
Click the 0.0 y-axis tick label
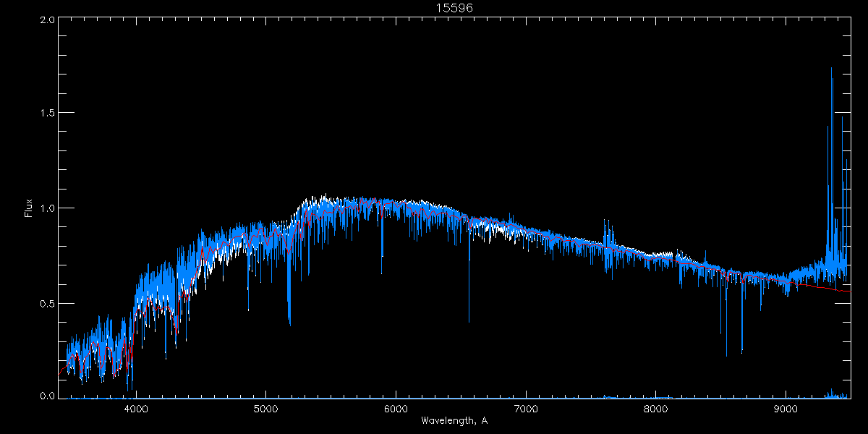tap(46, 396)
